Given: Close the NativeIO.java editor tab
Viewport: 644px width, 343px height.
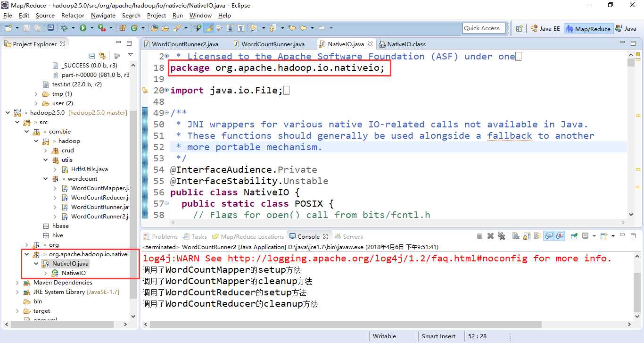Looking at the screenshot, I should pos(370,44).
